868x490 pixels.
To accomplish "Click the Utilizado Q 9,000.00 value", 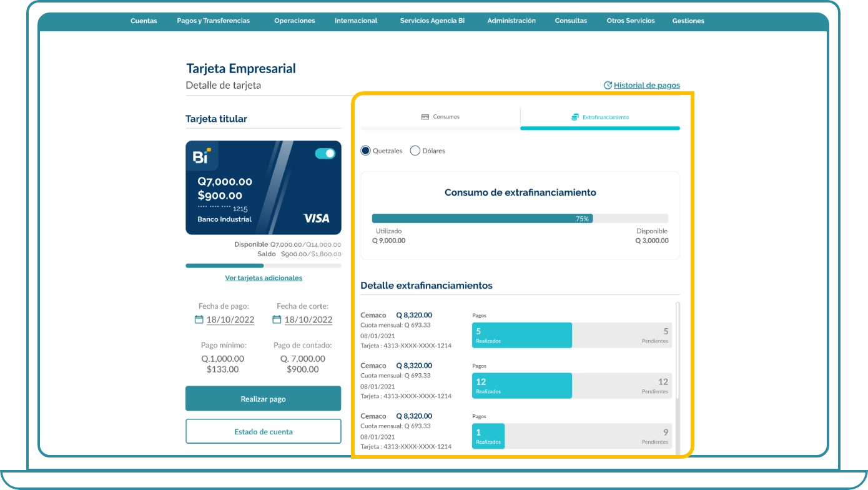I will tap(389, 240).
